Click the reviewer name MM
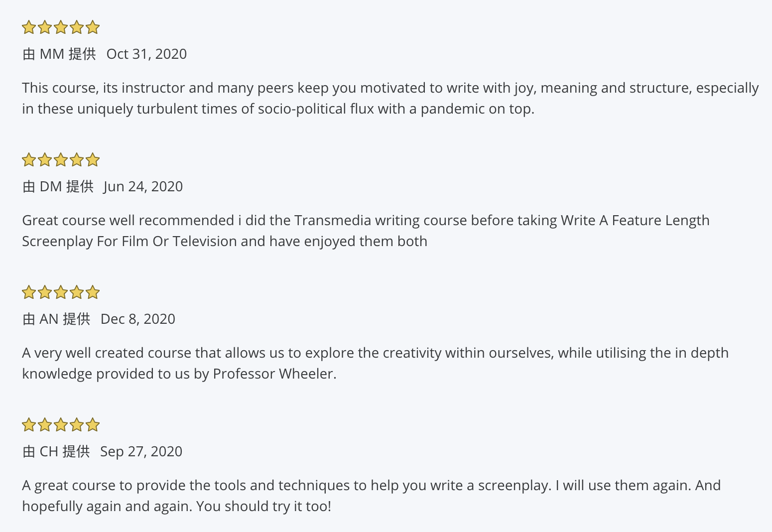This screenshot has height=532, width=772. (52, 54)
